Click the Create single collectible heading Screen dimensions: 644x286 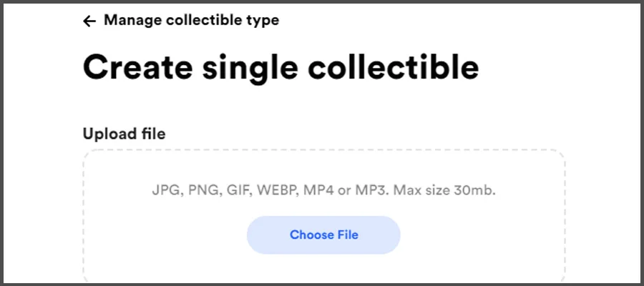pyautogui.click(x=280, y=67)
